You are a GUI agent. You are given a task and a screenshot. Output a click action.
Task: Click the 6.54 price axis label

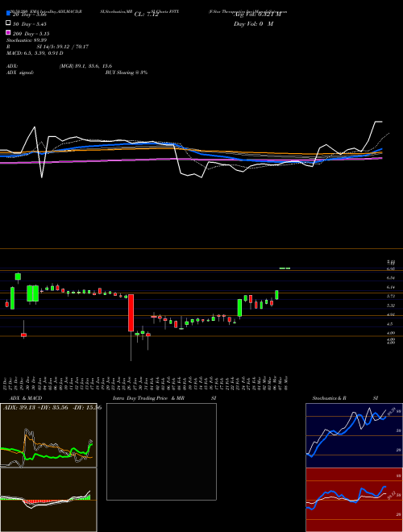[x=391, y=278]
